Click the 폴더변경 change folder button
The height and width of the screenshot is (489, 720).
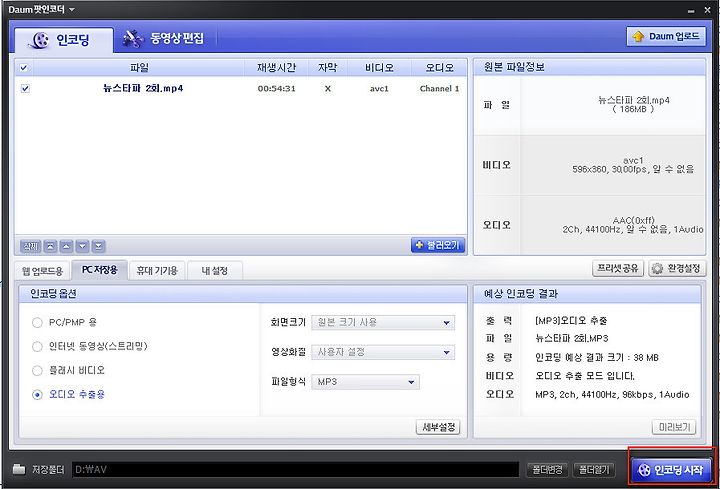[x=547, y=470]
